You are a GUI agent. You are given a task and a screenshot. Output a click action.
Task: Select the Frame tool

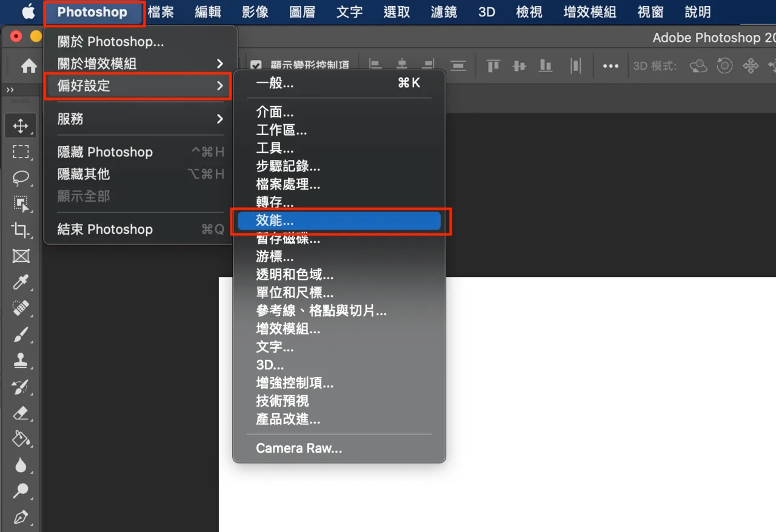click(x=21, y=256)
